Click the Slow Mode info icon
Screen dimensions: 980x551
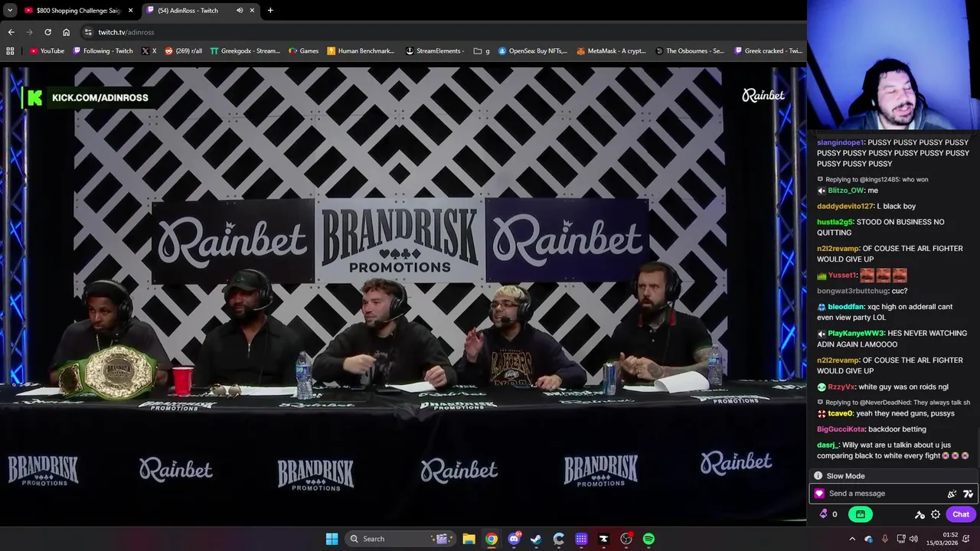click(x=818, y=476)
